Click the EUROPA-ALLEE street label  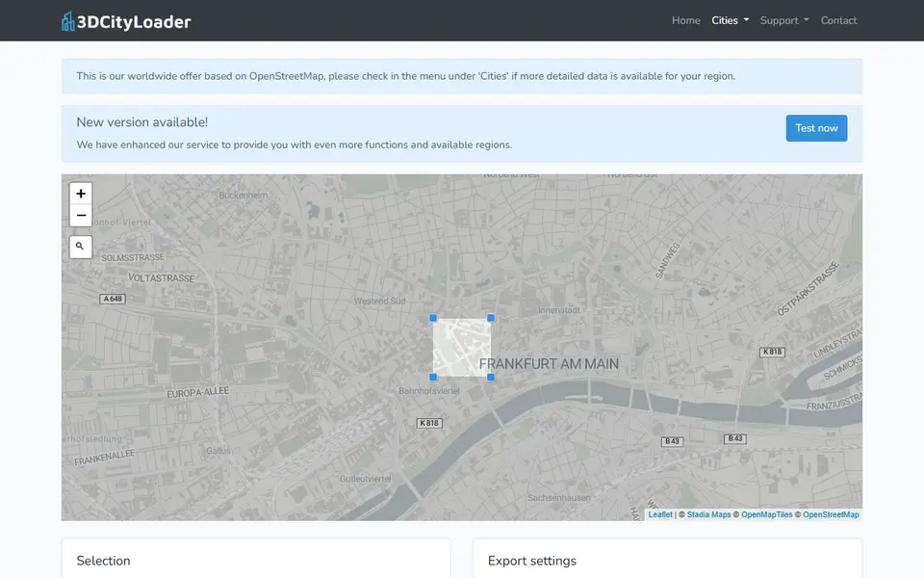pyautogui.click(x=197, y=392)
